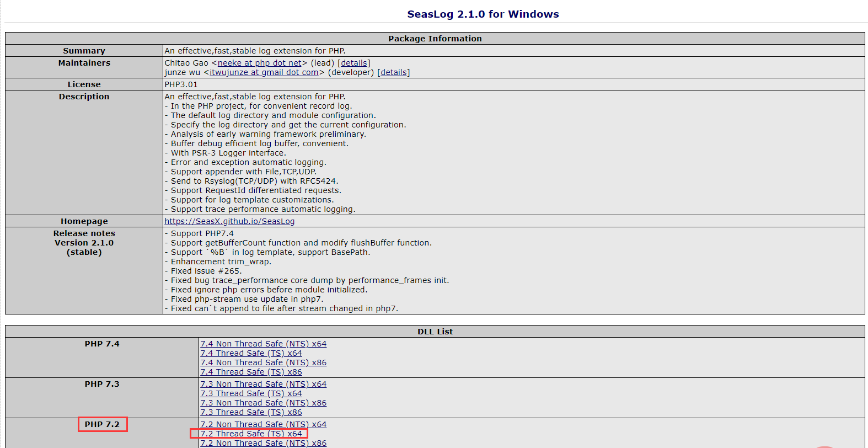Click 'Error and exception automatic logging.' line

click(245, 162)
